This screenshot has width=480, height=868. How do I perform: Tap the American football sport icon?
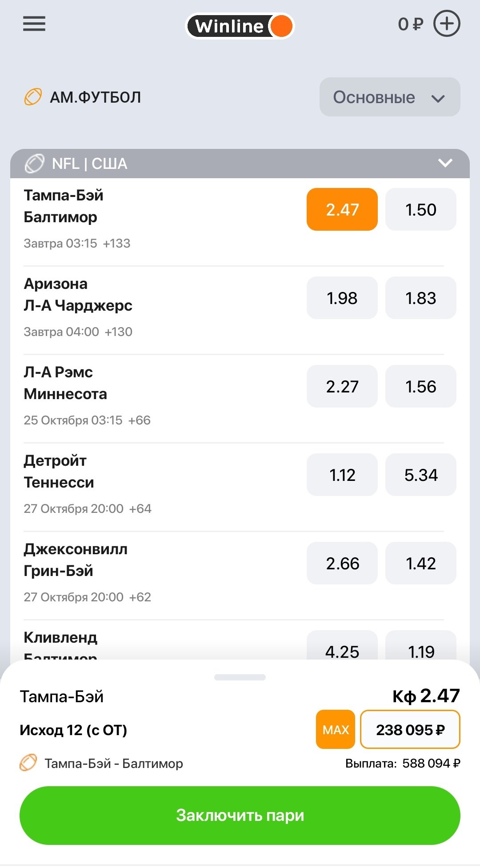point(33,97)
